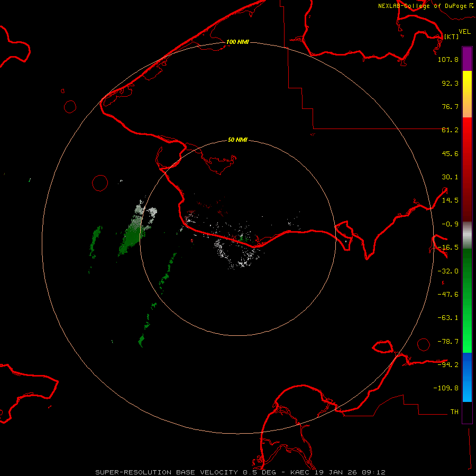The height and width of the screenshot is (476, 476).
Task: Click the TH threshold label
Action: tap(454, 412)
